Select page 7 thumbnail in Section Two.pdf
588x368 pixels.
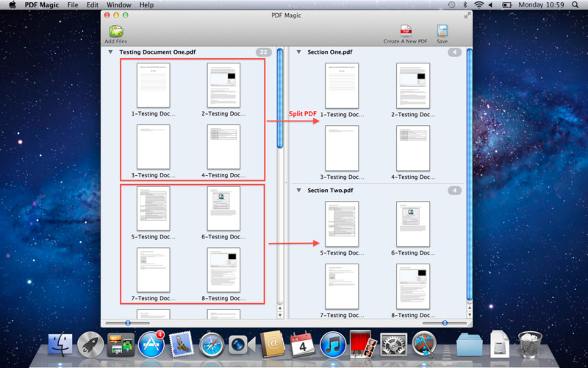click(342, 286)
